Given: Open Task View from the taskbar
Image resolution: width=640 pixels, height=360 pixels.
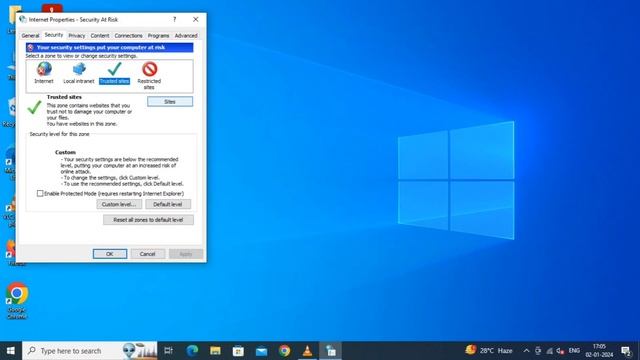Looking at the screenshot, I should (168, 351).
